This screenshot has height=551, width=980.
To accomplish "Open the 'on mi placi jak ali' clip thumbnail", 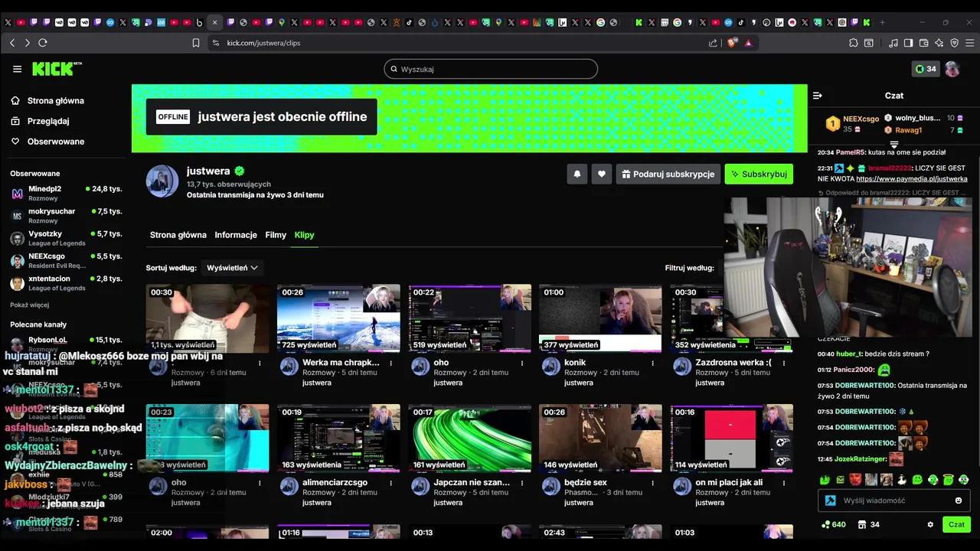I will point(732,439).
